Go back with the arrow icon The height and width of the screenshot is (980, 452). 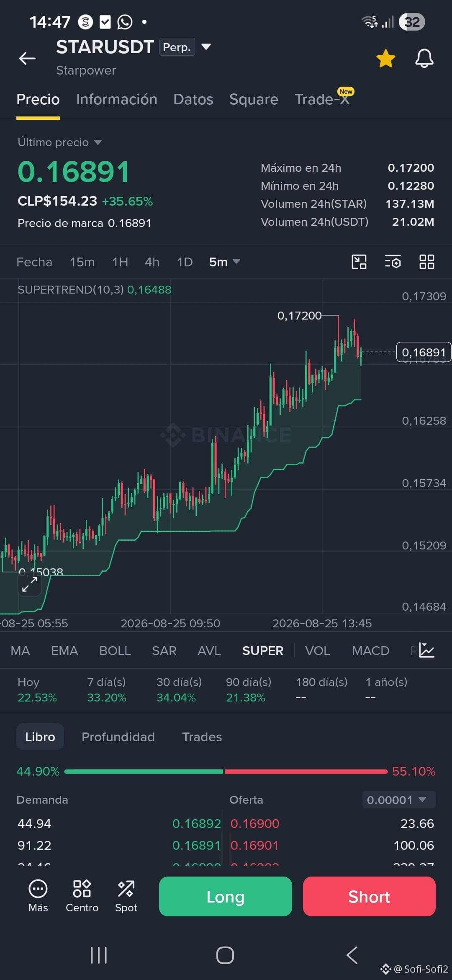pyautogui.click(x=27, y=58)
